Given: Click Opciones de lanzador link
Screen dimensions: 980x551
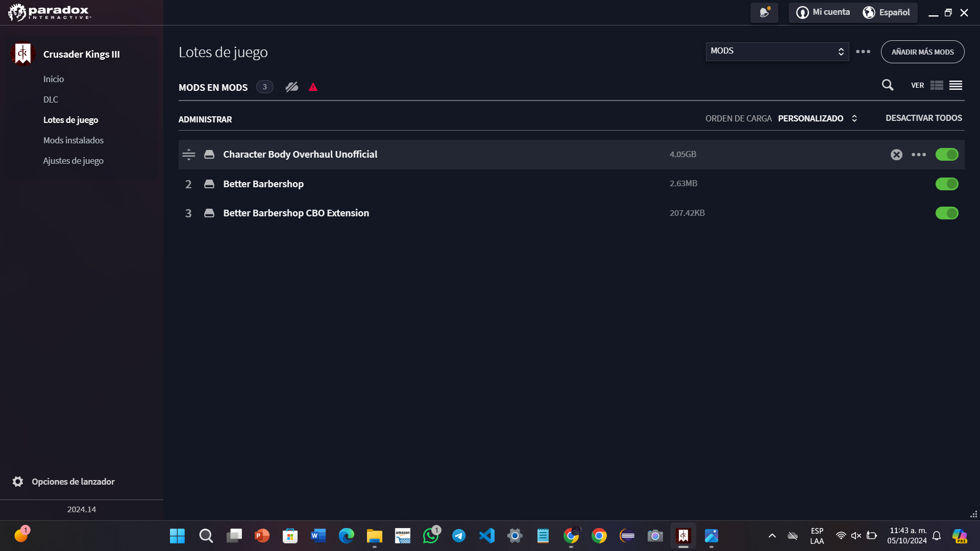Looking at the screenshot, I should [x=73, y=482].
